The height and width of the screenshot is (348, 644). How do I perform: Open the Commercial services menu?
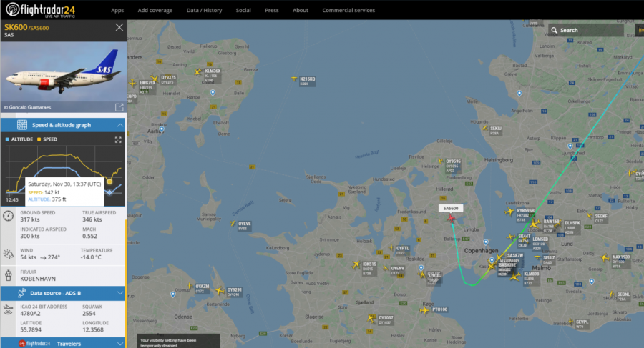coord(348,10)
